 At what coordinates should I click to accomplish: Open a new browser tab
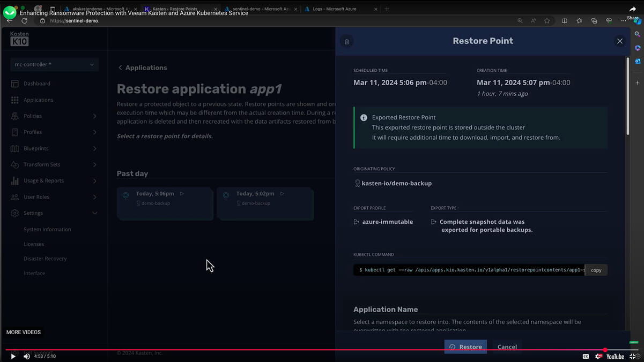click(x=387, y=9)
